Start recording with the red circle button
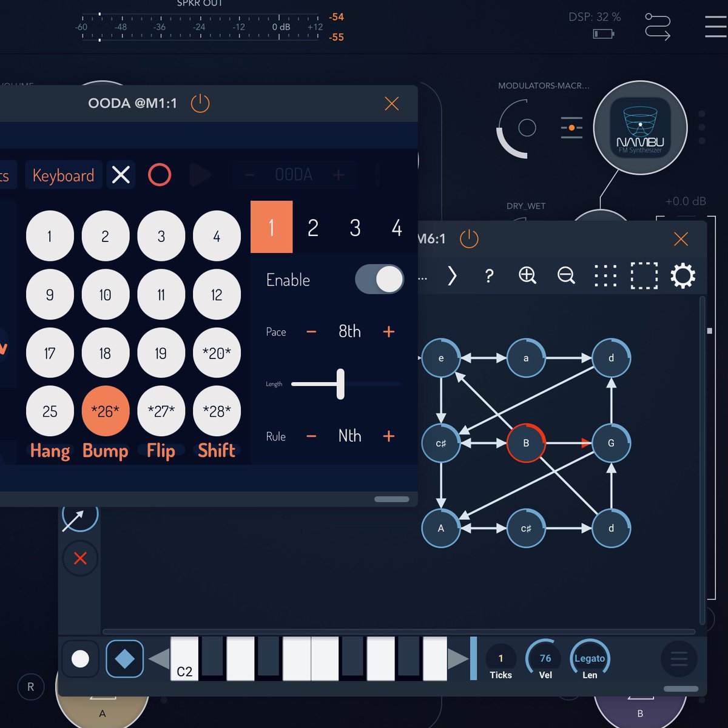728x728 pixels. 160,175
